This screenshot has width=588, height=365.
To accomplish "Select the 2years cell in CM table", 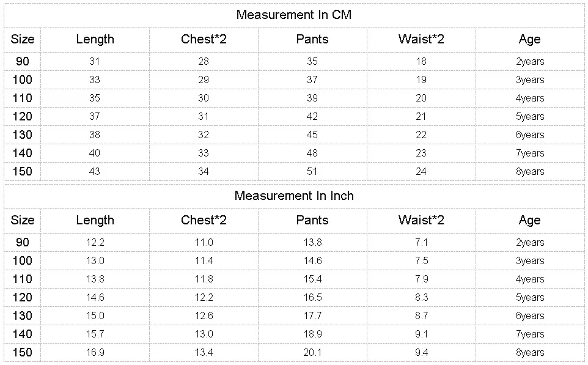I will 529,62.
